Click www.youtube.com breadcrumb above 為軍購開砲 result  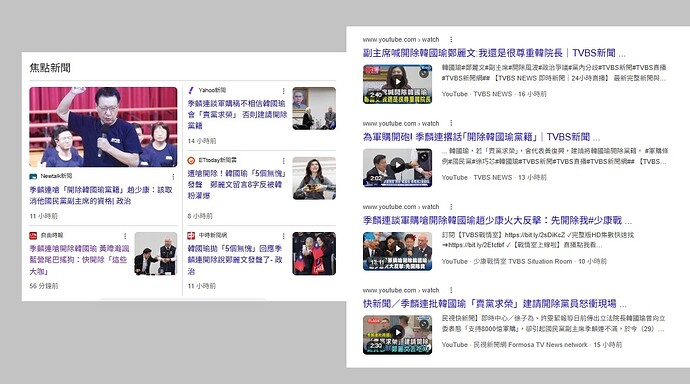pos(401,123)
